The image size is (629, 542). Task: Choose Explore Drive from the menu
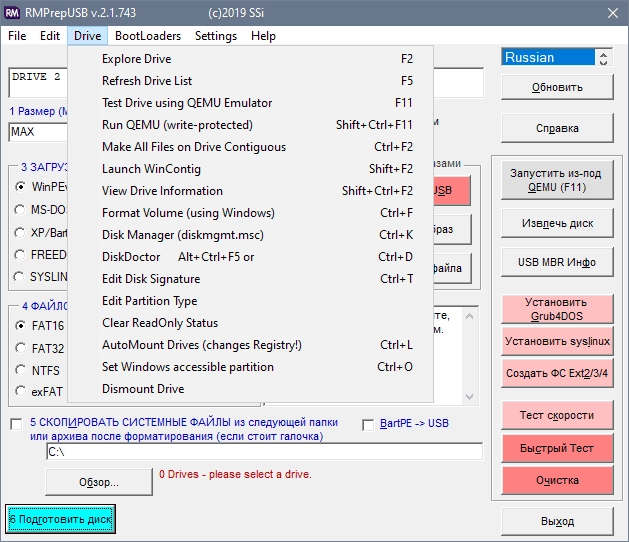click(x=251, y=59)
